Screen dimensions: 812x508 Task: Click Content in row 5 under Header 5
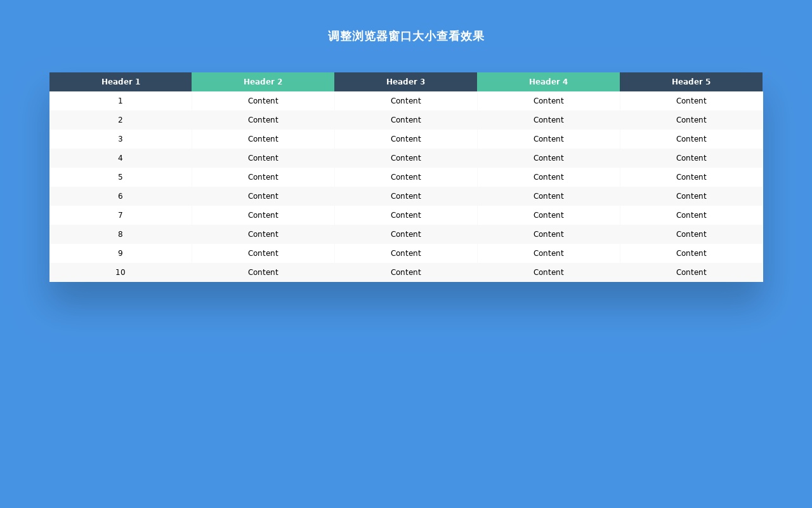coord(691,177)
